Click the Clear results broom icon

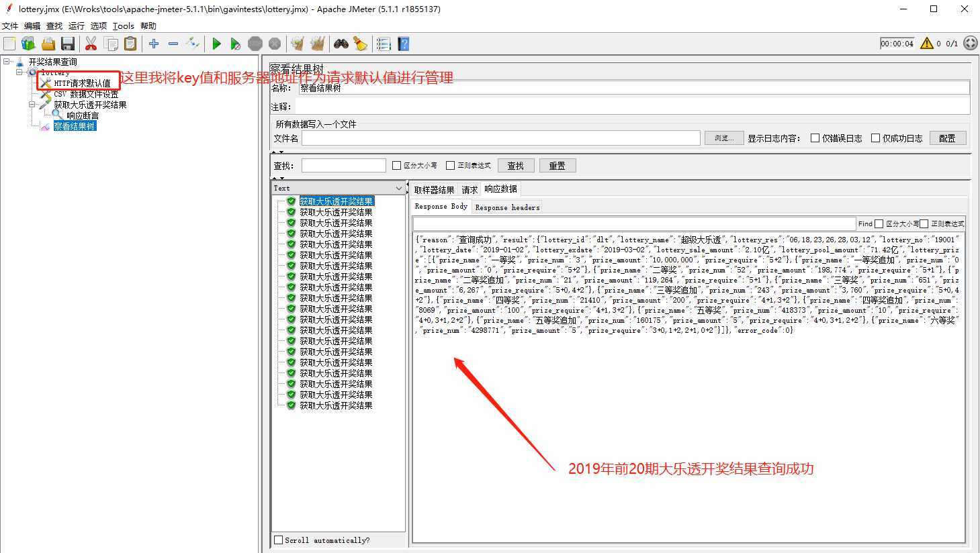298,44
